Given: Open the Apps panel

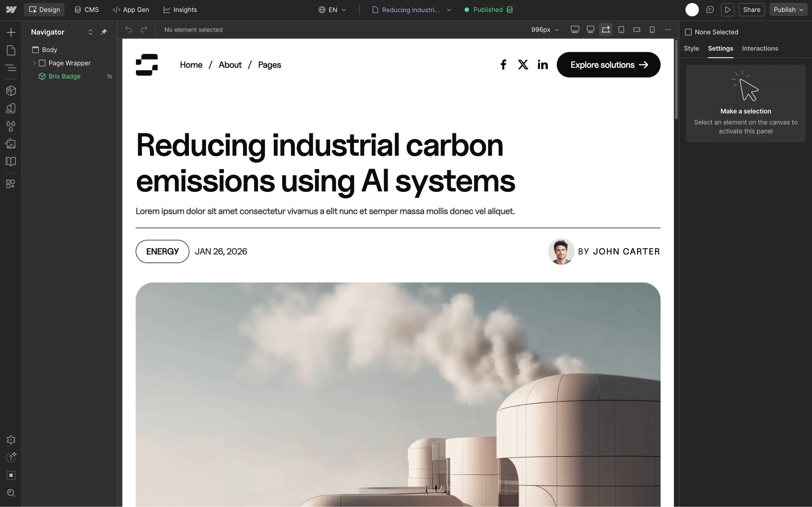Looking at the screenshot, I should (x=11, y=184).
